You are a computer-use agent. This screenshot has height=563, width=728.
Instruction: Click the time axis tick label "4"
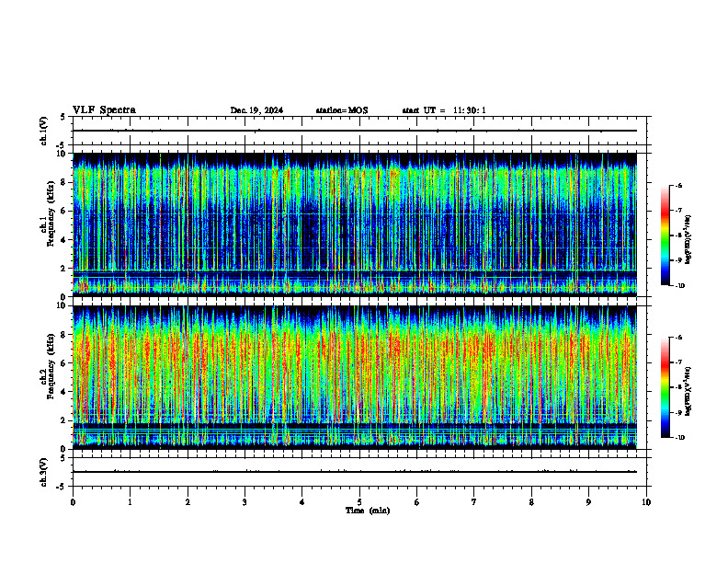click(302, 502)
